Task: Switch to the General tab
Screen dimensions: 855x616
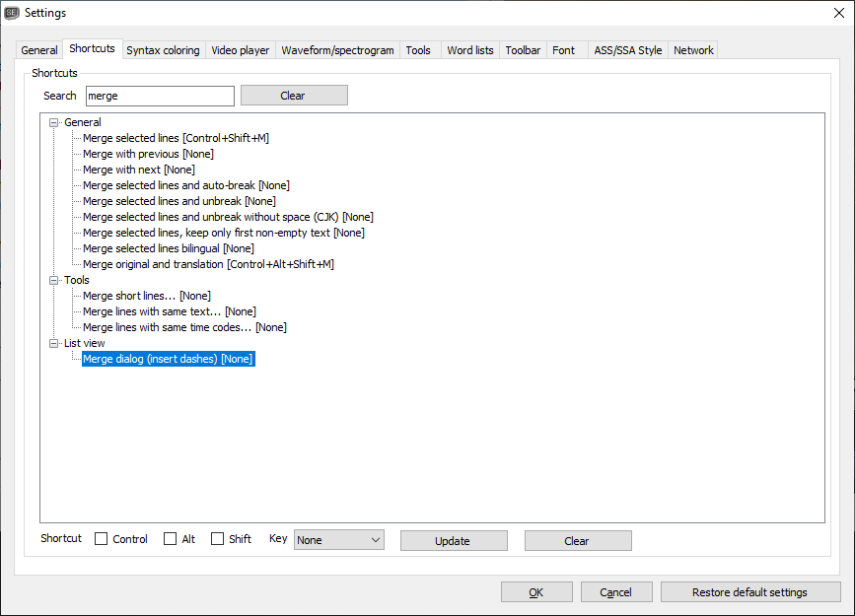Action: 38,50
